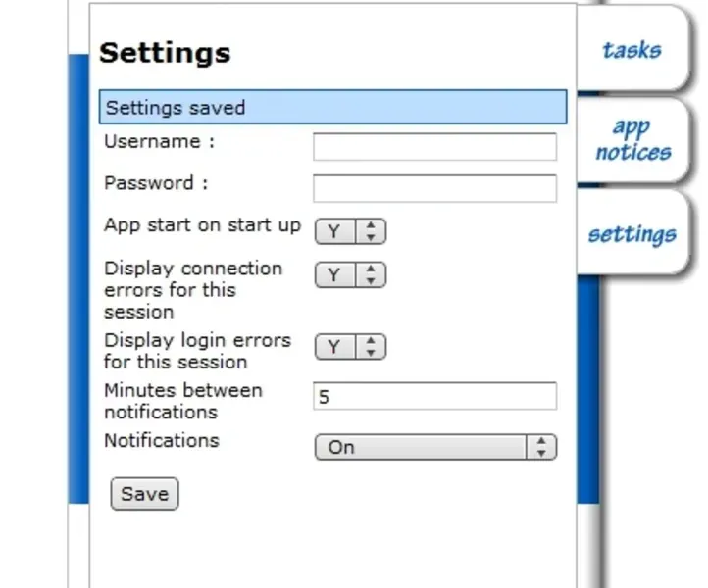
Task: Click the Minutes between notifications label text
Action: pos(182,401)
